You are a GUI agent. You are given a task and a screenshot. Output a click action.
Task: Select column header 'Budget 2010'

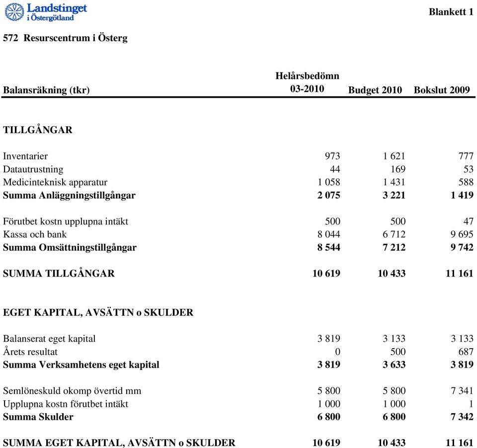click(x=375, y=90)
